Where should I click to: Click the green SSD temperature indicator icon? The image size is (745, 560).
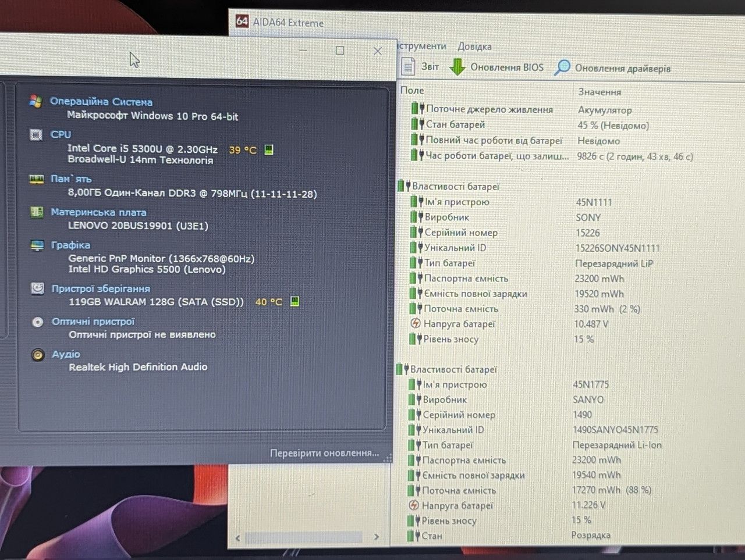pos(295,301)
